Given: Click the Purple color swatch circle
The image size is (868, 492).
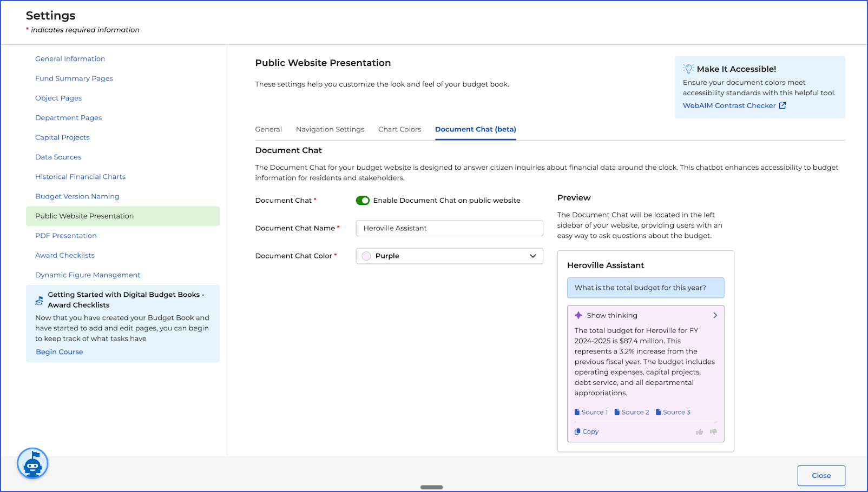Looking at the screenshot, I should (366, 256).
